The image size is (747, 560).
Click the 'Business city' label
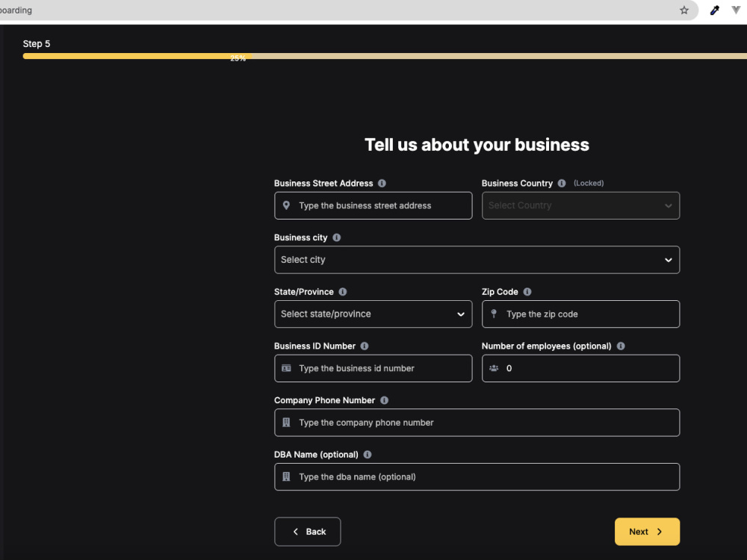click(x=300, y=237)
